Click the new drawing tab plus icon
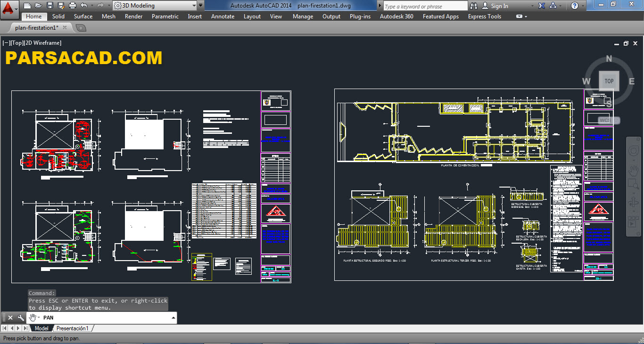 click(x=81, y=28)
